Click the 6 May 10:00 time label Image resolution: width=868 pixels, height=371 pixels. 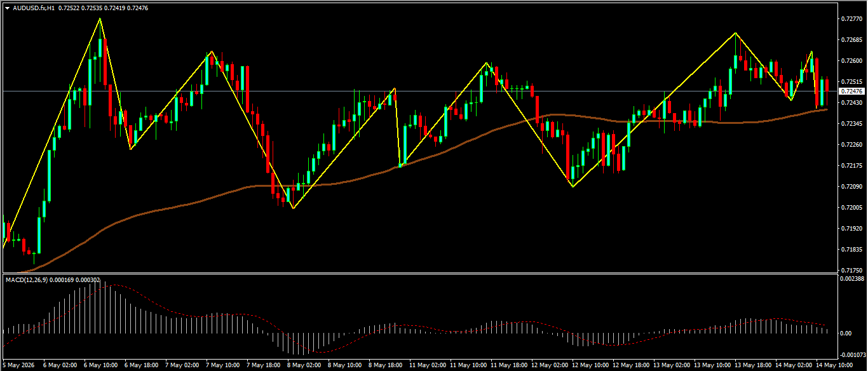pyautogui.click(x=100, y=366)
